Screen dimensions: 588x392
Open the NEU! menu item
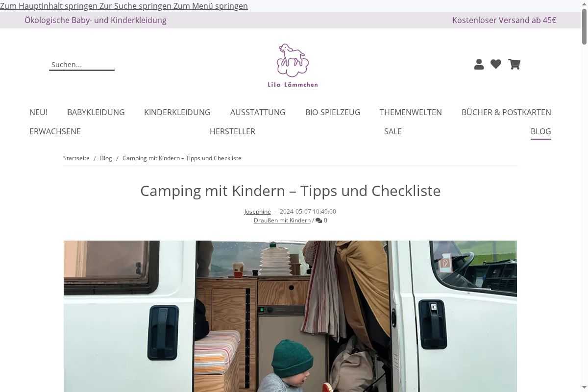coord(38,112)
